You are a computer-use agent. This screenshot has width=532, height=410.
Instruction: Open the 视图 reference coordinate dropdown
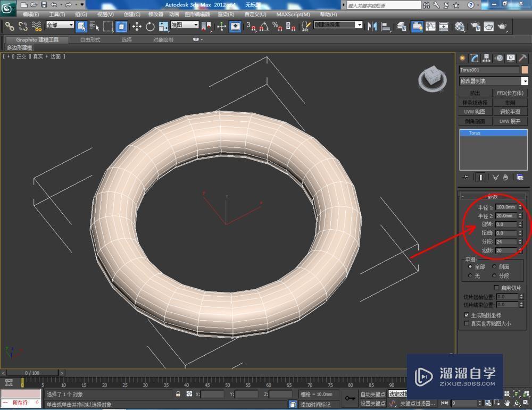(x=184, y=24)
